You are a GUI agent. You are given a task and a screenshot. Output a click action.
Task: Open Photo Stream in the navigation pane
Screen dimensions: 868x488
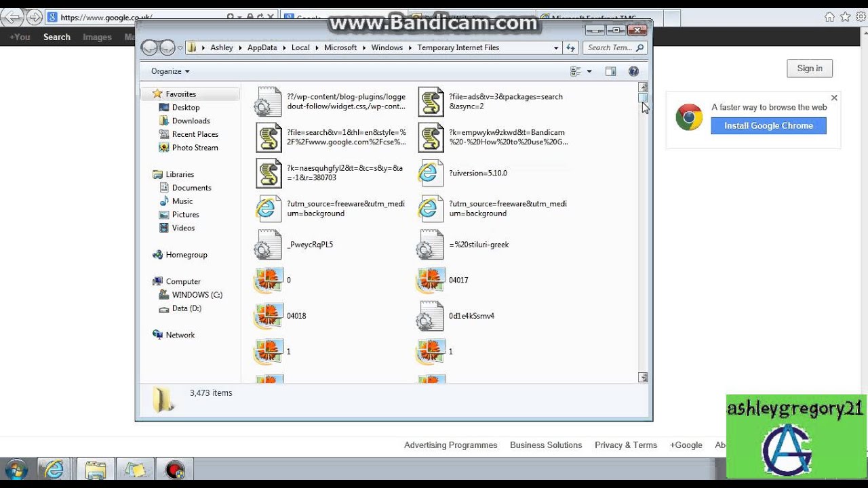195,148
